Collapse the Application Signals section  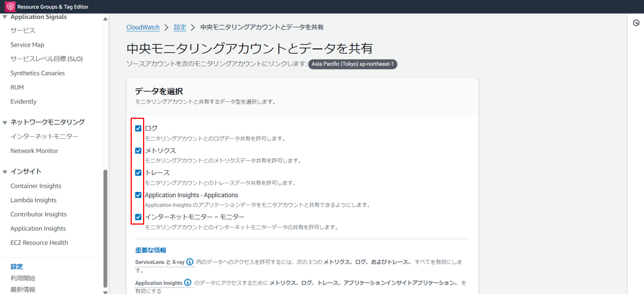pos(5,17)
